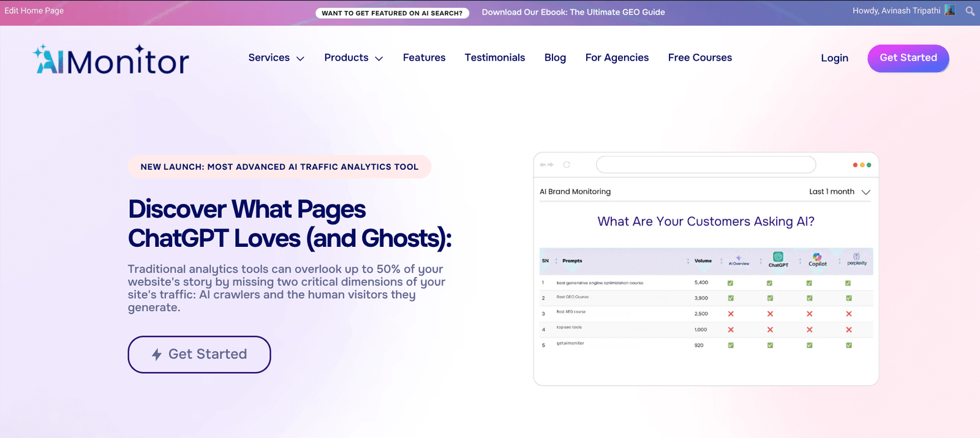Viewport: 980px width, 438px height.
Task: Click Avinash Tripathi's avatar picture
Action: [950, 10]
